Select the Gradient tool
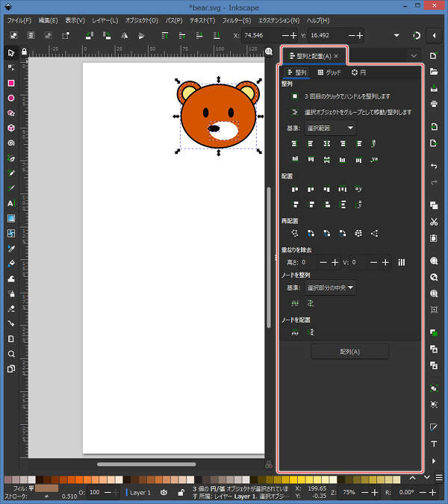 pyautogui.click(x=11, y=218)
